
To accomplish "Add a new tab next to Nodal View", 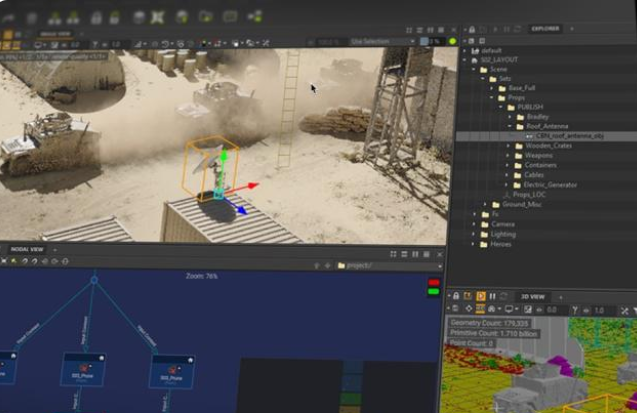I will pyautogui.click(x=55, y=250).
